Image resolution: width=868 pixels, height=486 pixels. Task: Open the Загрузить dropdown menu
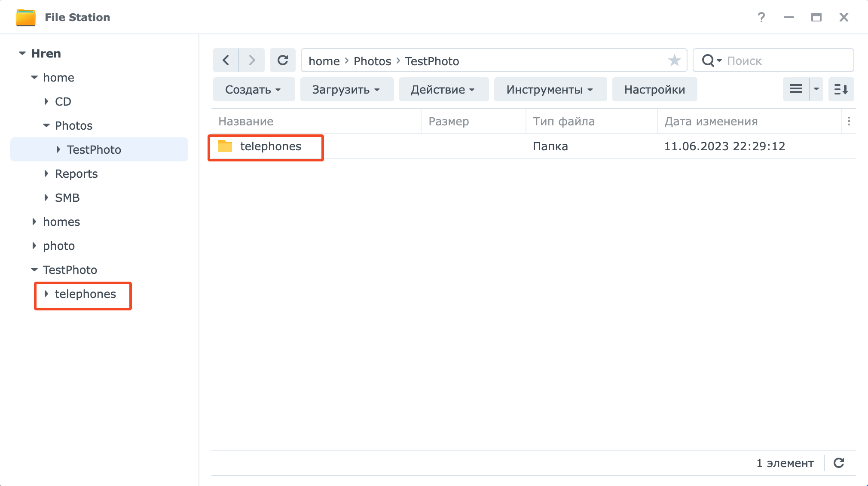coord(347,89)
